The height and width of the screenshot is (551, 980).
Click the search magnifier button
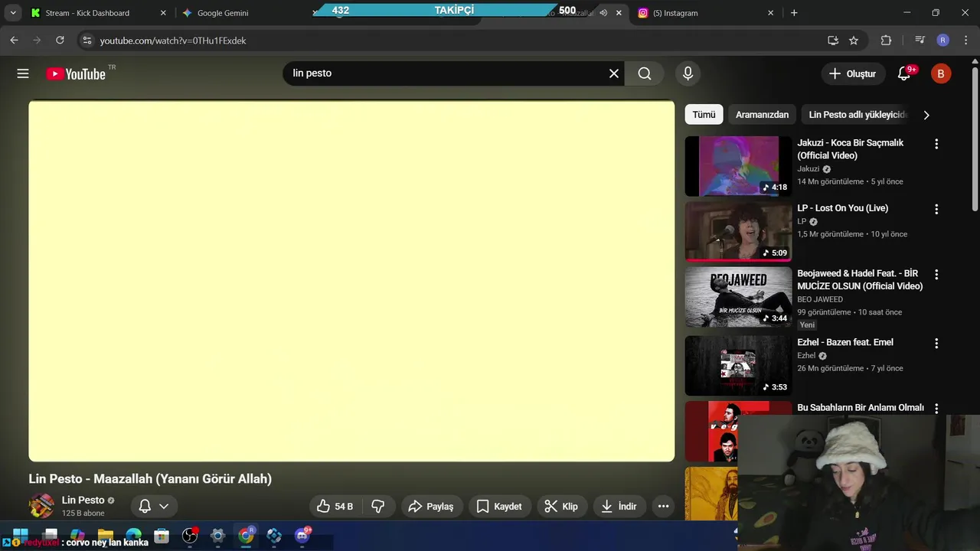[645, 73]
